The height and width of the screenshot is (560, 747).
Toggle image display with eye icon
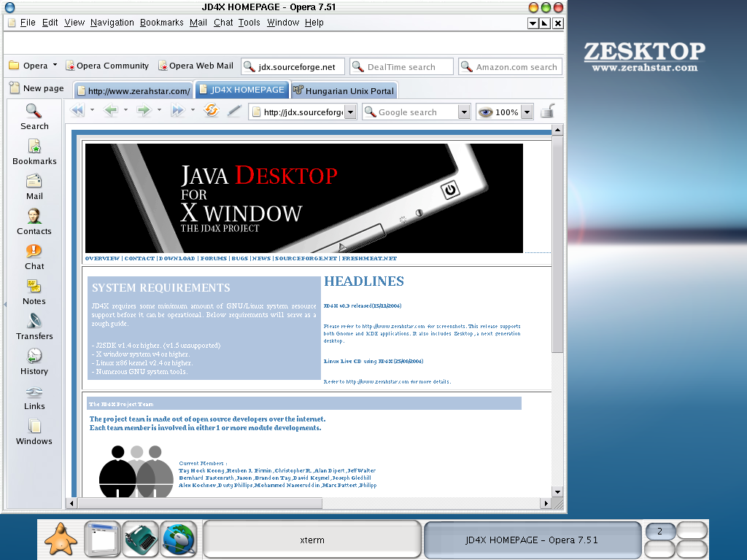485,112
